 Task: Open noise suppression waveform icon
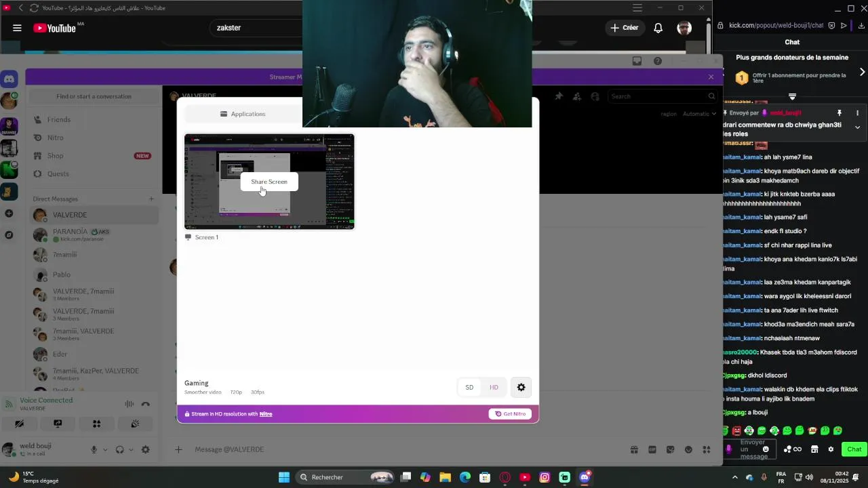click(129, 405)
